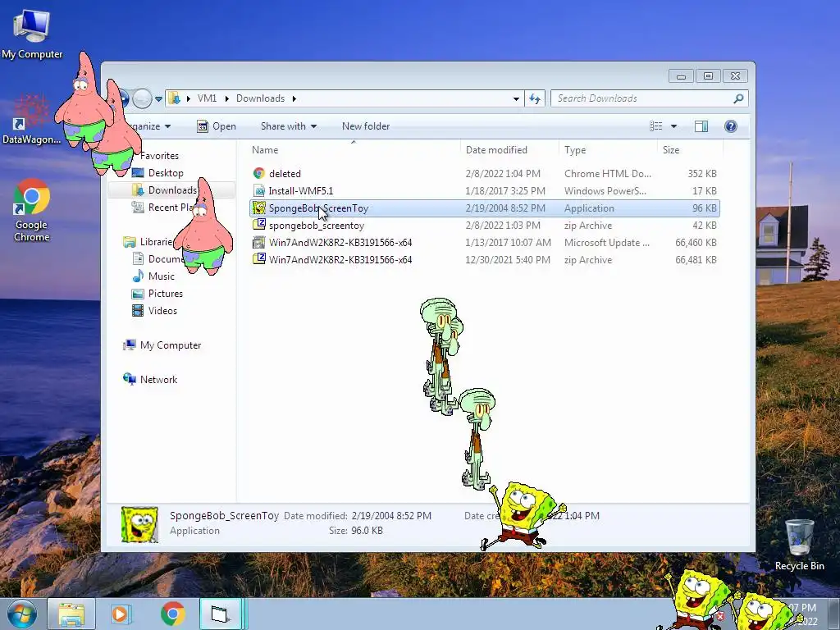Select Downloads in the navigation pane
Viewport: 840px width, 630px height.
(172, 190)
